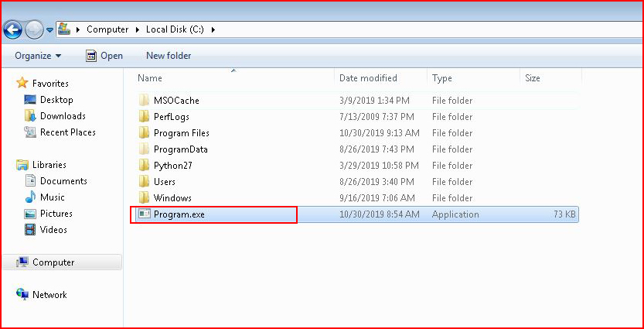
Task: Click the Network globe icon
Action: 22,294
